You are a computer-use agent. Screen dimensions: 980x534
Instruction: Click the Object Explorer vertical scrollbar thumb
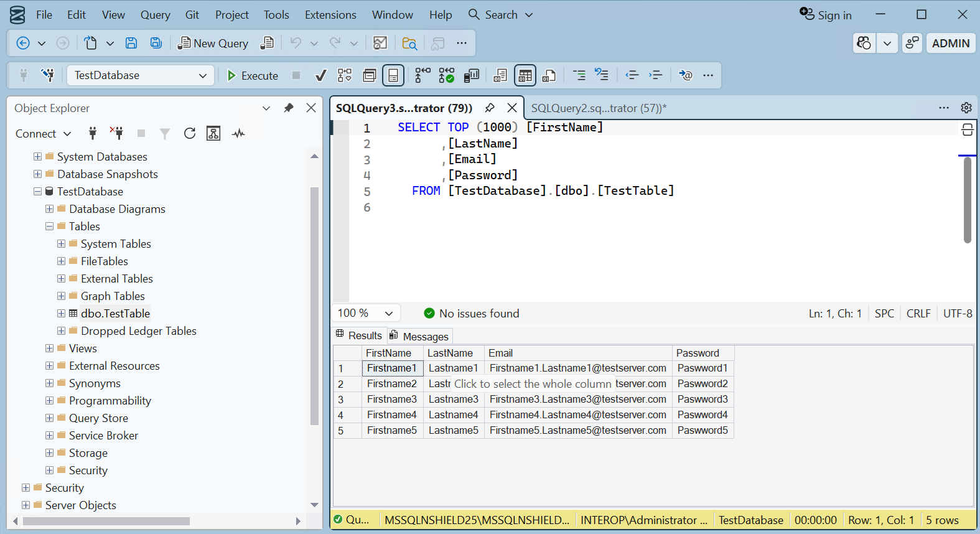pos(314,306)
